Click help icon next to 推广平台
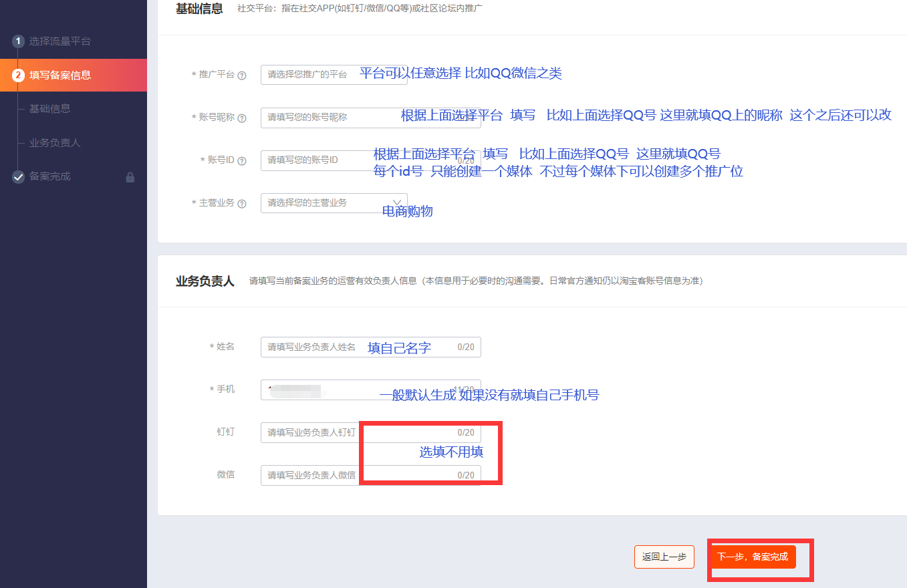Viewport: 907px width, 588px height. tap(242, 76)
